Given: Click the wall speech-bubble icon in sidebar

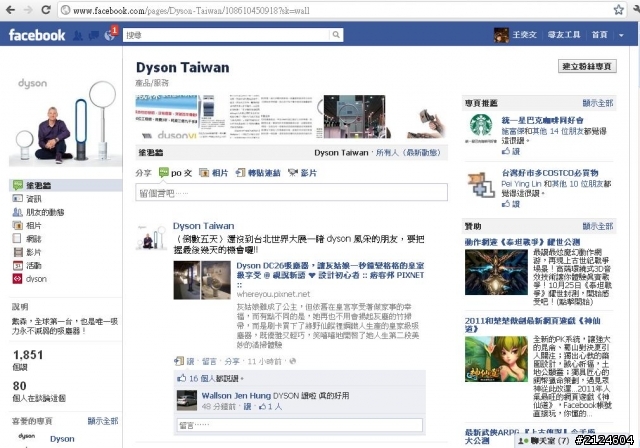Looking at the screenshot, I should (18, 185).
